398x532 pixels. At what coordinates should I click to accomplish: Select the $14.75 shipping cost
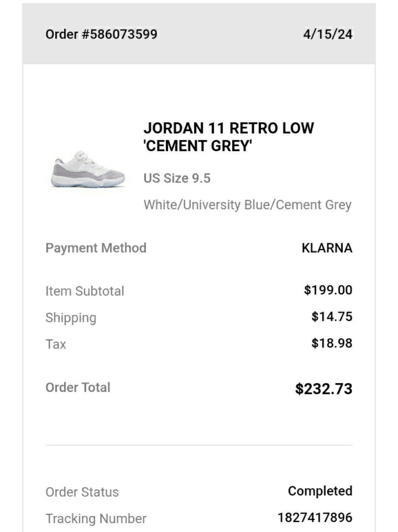pos(332,317)
